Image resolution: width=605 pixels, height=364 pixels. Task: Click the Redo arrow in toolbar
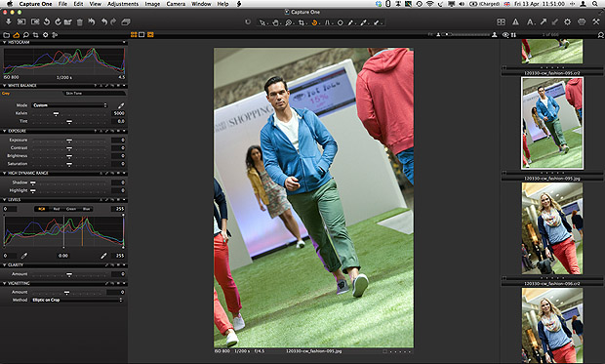pos(113,22)
